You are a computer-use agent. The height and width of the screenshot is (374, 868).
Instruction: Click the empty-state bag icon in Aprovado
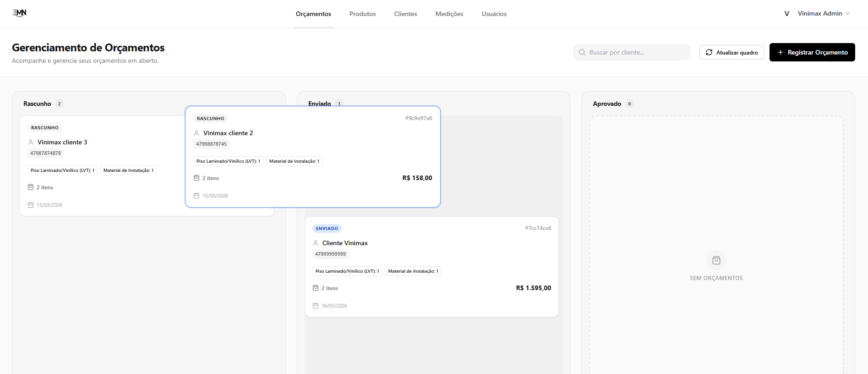tap(716, 260)
